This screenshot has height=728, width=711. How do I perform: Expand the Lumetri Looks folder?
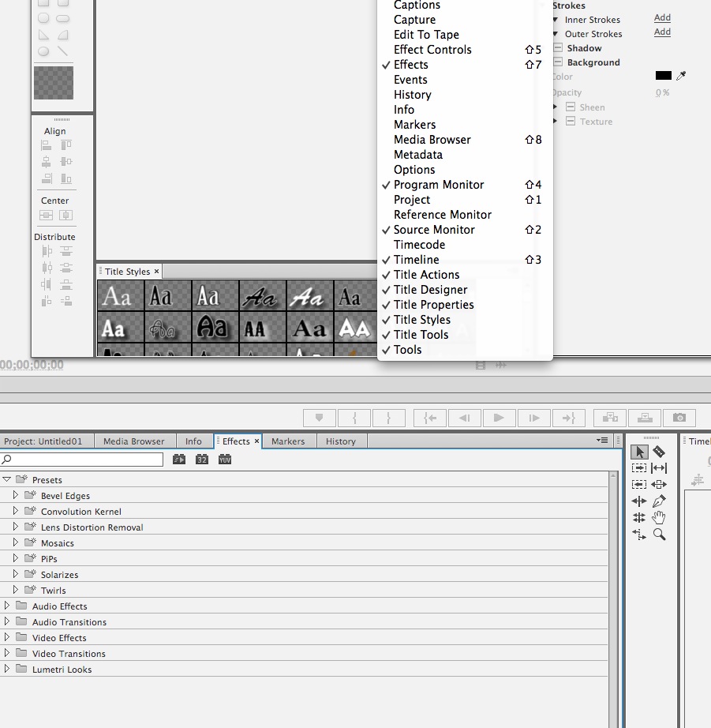(x=6, y=669)
